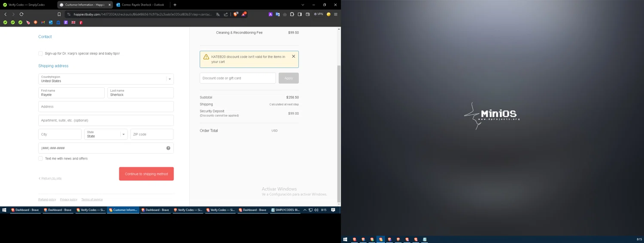Switch to Correo: Rayele Sherlock Outlook tab
Image resolution: width=644 pixels, height=243 pixels.
140,5
